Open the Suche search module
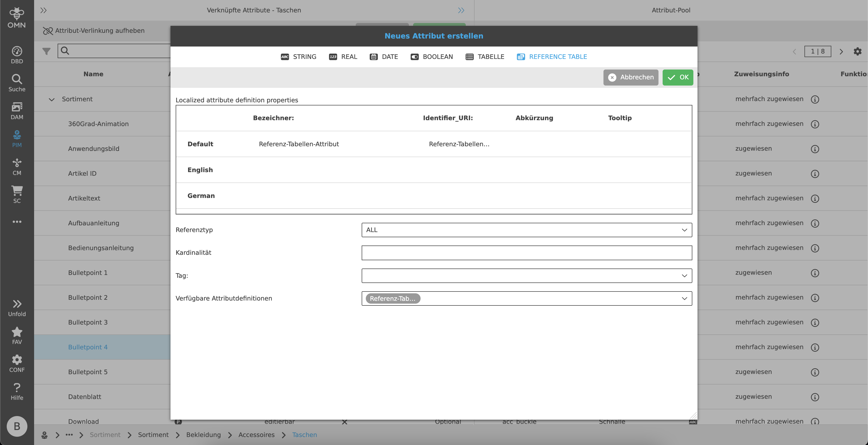The width and height of the screenshot is (868, 445). point(17,83)
